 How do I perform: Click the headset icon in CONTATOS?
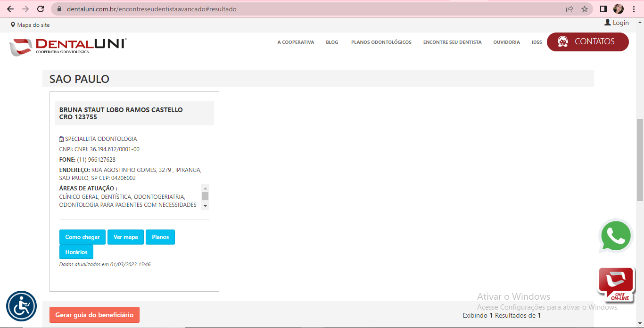coord(562,41)
